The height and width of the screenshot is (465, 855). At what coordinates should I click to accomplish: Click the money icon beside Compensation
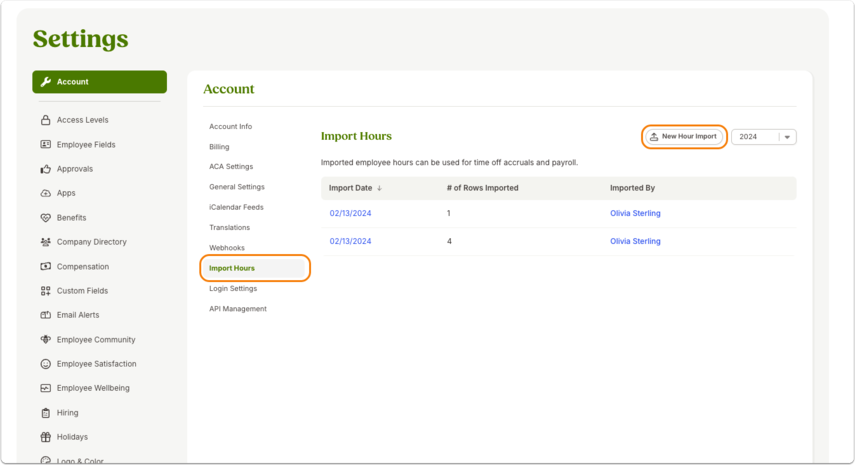(x=46, y=267)
